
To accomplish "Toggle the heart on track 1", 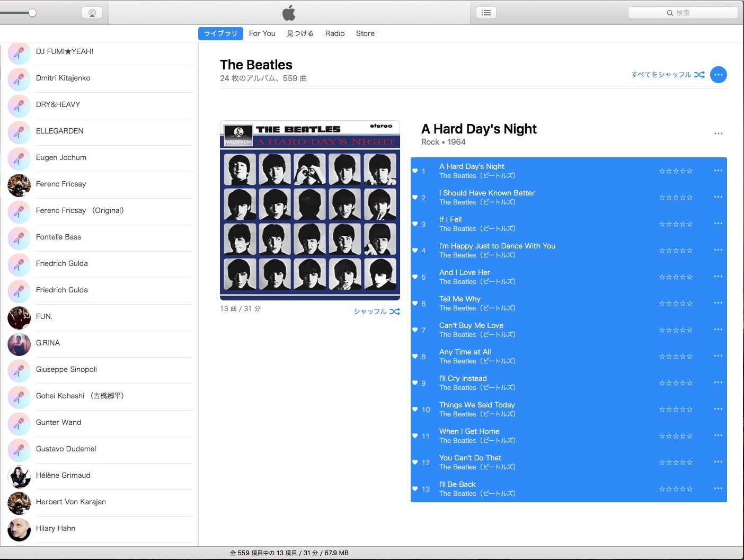I will click(x=415, y=171).
